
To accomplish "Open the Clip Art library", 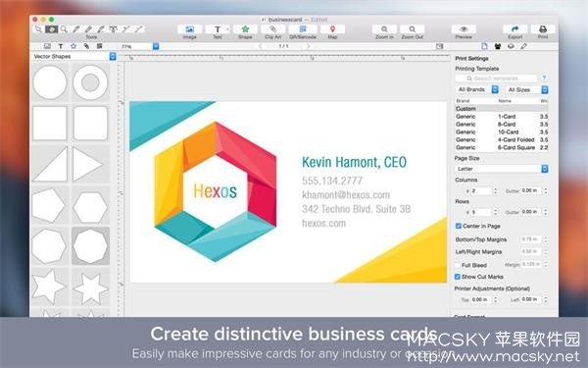I will pyautogui.click(x=273, y=29).
